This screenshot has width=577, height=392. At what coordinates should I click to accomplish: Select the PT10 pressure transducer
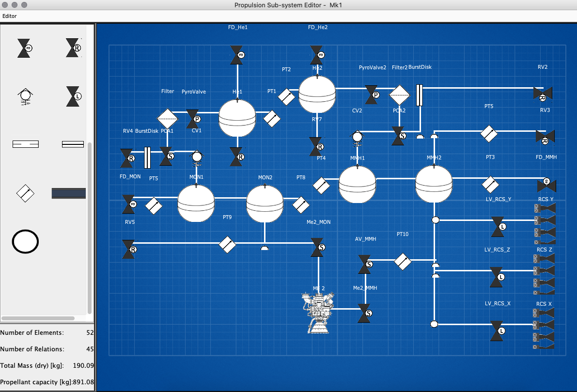click(403, 261)
